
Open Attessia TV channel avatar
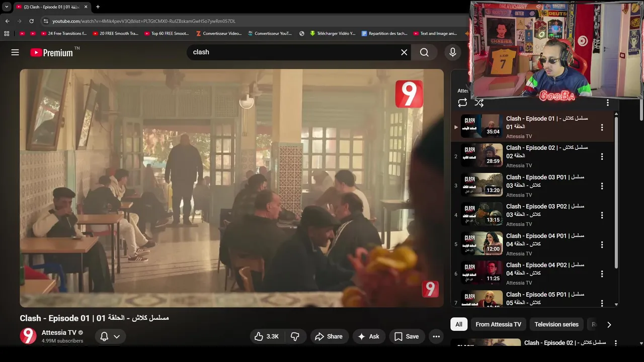28,336
